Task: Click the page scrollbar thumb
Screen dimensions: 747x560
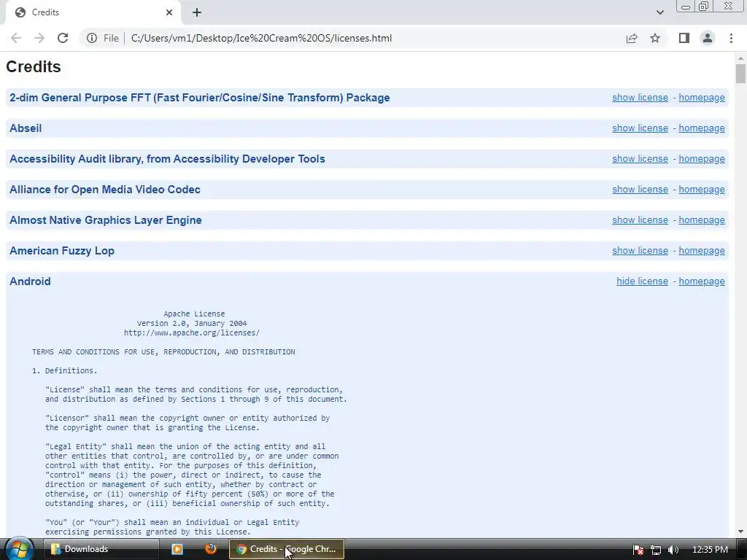Action: pyautogui.click(x=740, y=74)
